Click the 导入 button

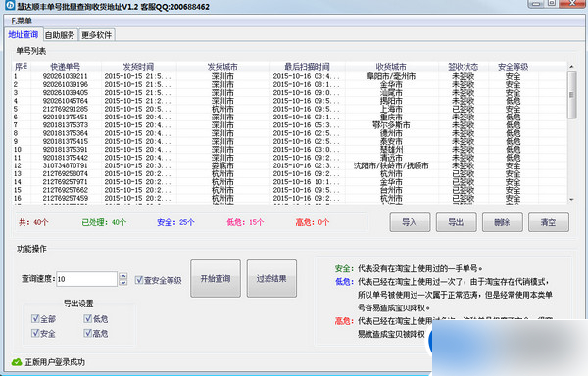(x=410, y=222)
